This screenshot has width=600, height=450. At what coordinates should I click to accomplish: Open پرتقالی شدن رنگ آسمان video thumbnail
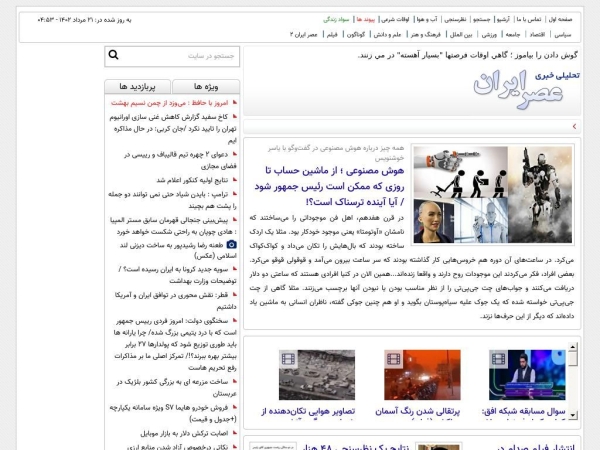[422, 375]
